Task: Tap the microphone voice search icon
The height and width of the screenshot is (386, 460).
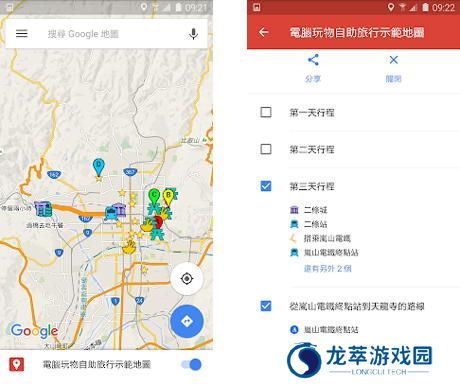Action: (x=193, y=34)
